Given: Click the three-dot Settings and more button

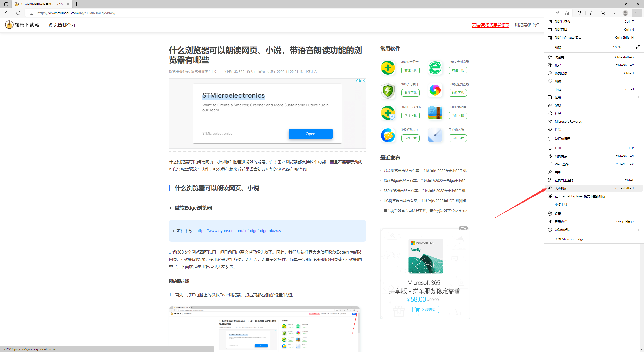Looking at the screenshot, I should pos(637,13).
